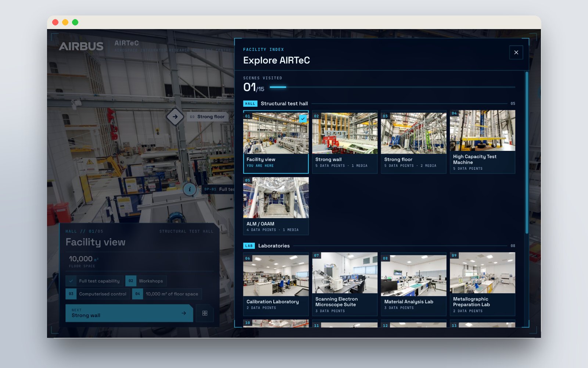Click the scenes visited progress bar
588x368 pixels.
pos(392,87)
